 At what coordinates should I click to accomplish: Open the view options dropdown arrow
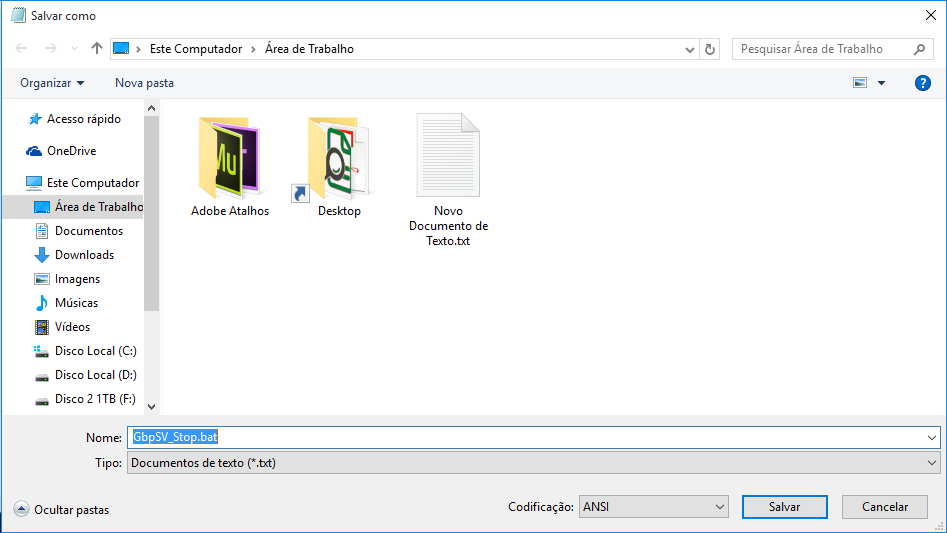click(x=881, y=83)
